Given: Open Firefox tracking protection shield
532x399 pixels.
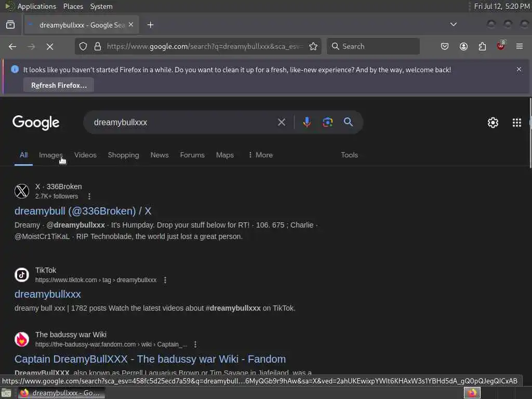Looking at the screenshot, I should coord(83,46).
